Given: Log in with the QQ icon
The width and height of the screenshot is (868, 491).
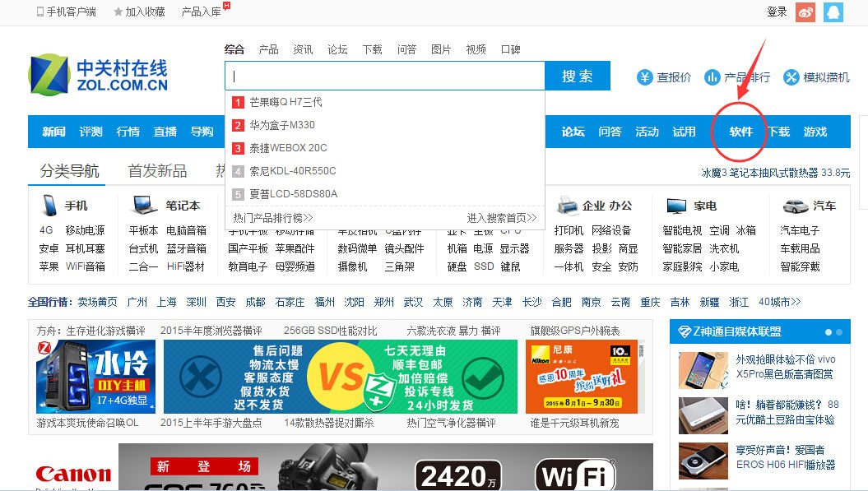Looking at the screenshot, I should 833,12.
